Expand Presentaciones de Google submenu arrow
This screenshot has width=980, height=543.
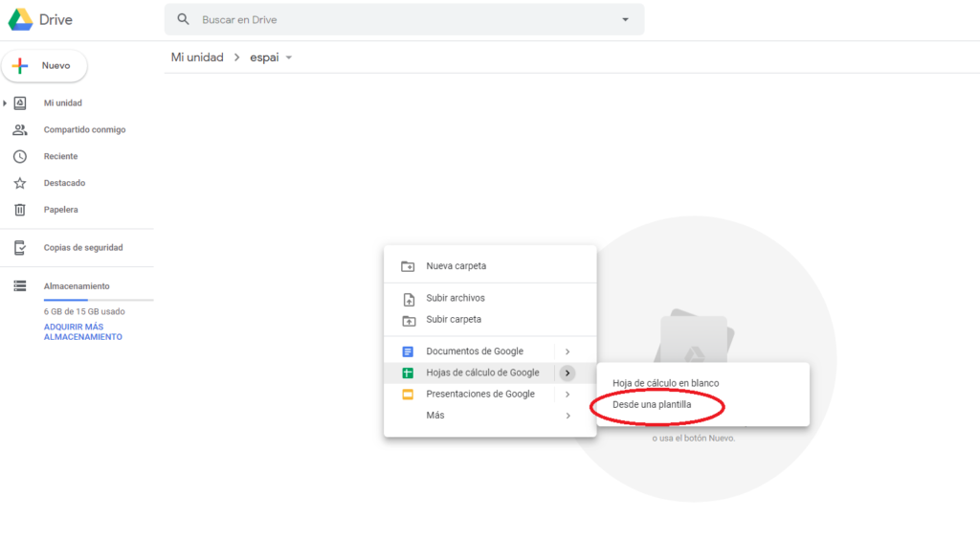(x=568, y=395)
